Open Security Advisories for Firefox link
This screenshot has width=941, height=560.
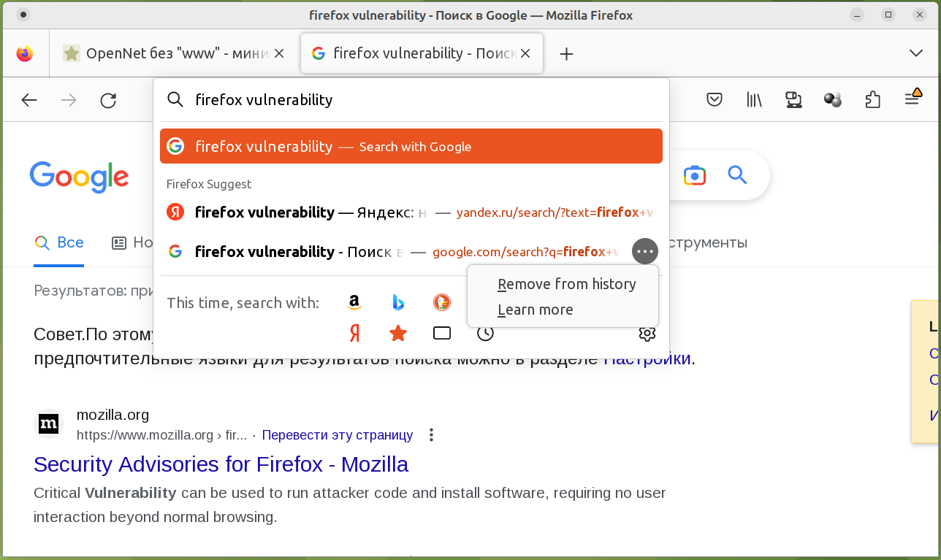pyautogui.click(x=221, y=464)
